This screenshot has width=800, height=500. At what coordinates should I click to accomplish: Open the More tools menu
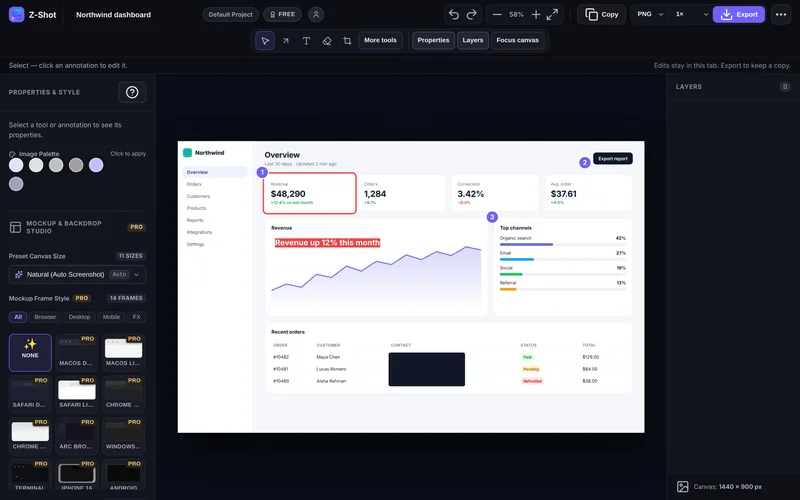tap(380, 40)
